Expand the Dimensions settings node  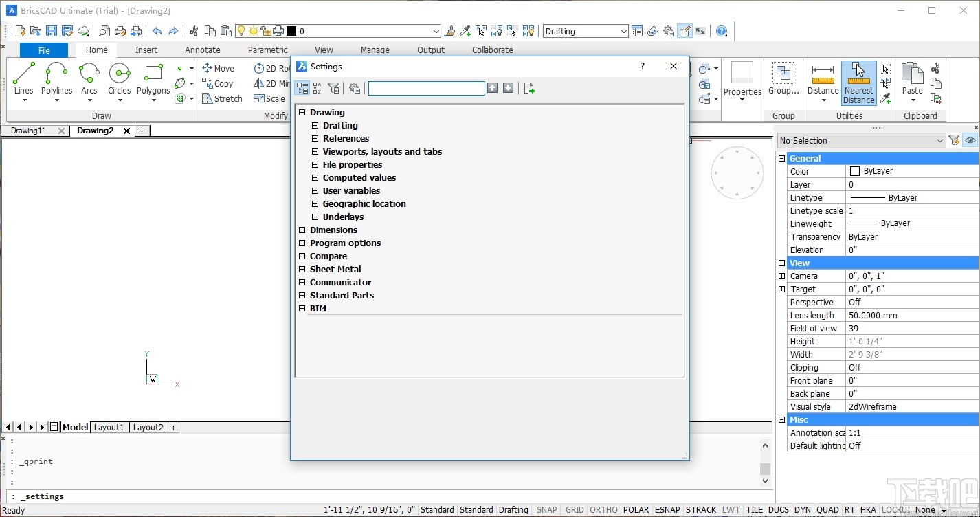coord(302,230)
